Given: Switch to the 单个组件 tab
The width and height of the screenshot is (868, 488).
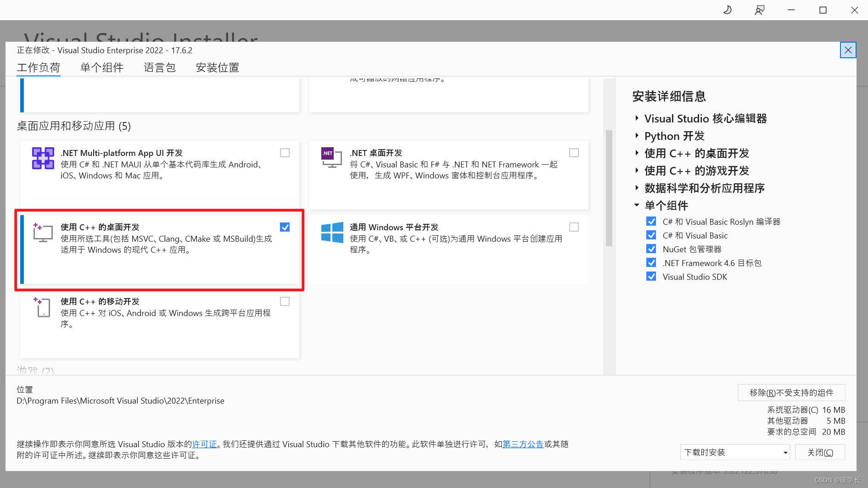Looking at the screenshot, I should click(x=102, y=67).
